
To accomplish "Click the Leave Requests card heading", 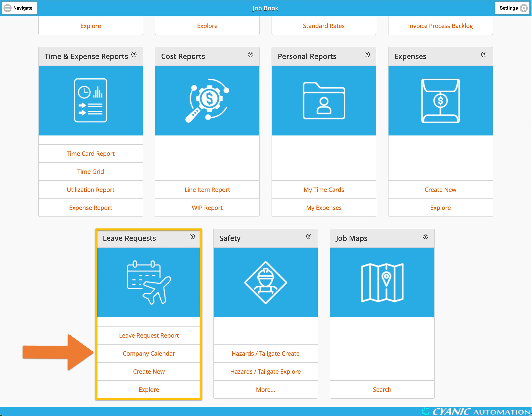I will click(129, 238).
